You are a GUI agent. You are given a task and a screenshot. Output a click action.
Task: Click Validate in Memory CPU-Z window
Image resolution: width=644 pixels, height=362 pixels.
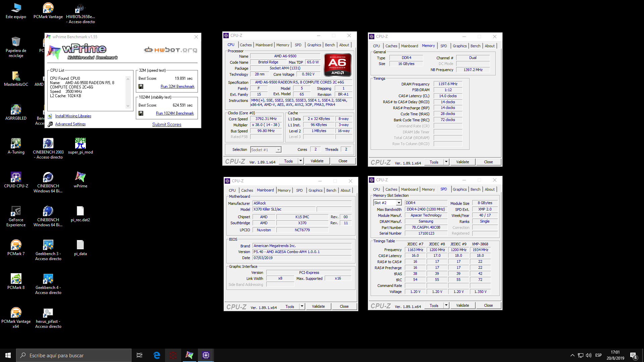(463, 162)
